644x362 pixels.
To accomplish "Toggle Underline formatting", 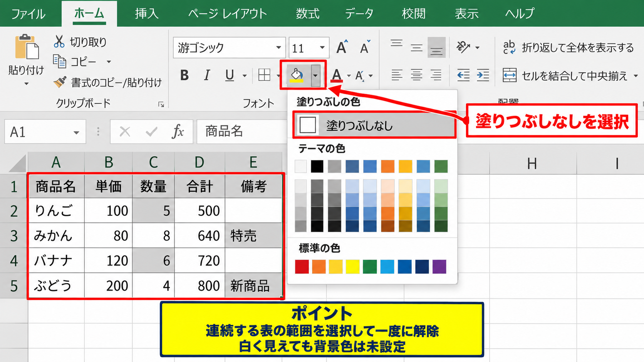I will [x=230, y=75].
